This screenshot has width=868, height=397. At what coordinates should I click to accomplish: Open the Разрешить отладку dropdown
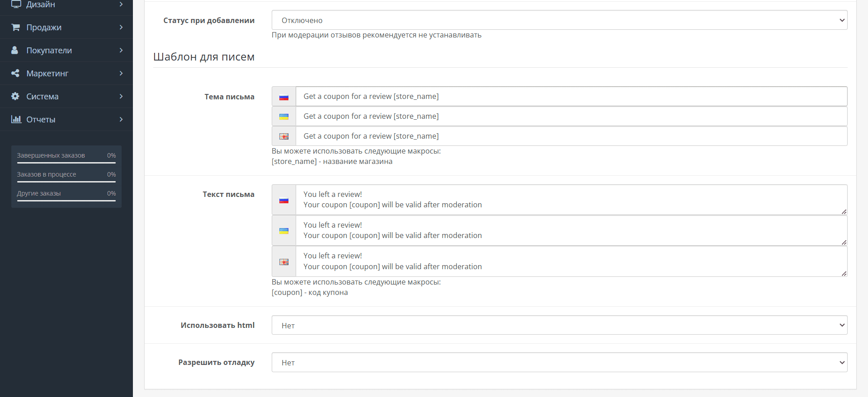pos(559,362)
